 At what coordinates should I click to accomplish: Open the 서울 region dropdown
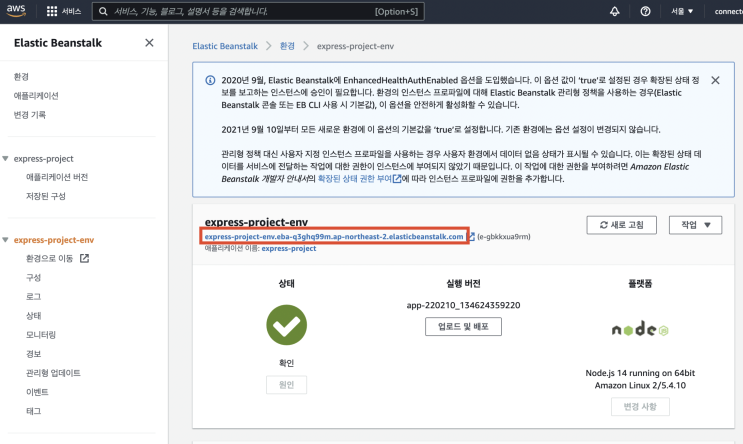(x=682, y=11)
